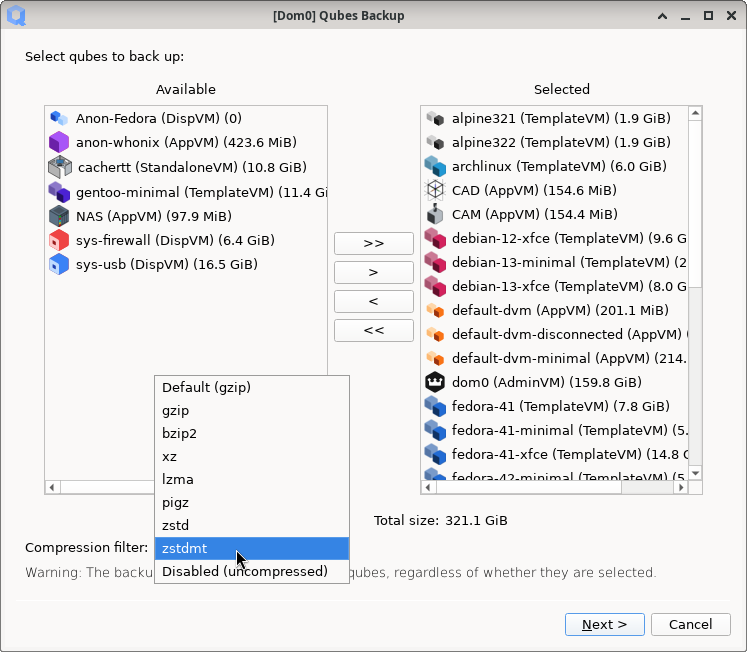Image resolution: width=747 pixels, height=652 pixels.
Task: Click the anon-whonix purple cube icon
Action: 59,142
